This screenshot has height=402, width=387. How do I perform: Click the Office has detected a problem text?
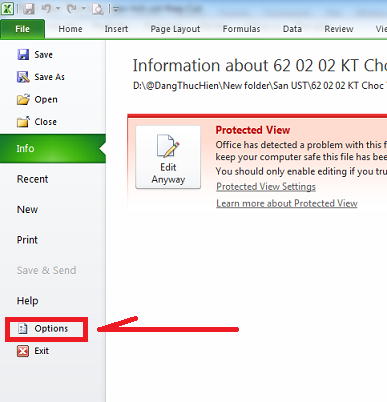pyautogui.click(x=301, y=145)
